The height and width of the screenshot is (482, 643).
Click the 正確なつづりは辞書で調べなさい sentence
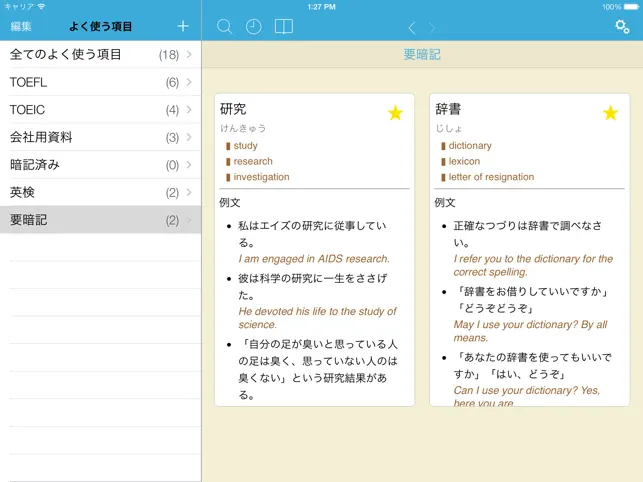pyautogui.click(x=527, y=234)
